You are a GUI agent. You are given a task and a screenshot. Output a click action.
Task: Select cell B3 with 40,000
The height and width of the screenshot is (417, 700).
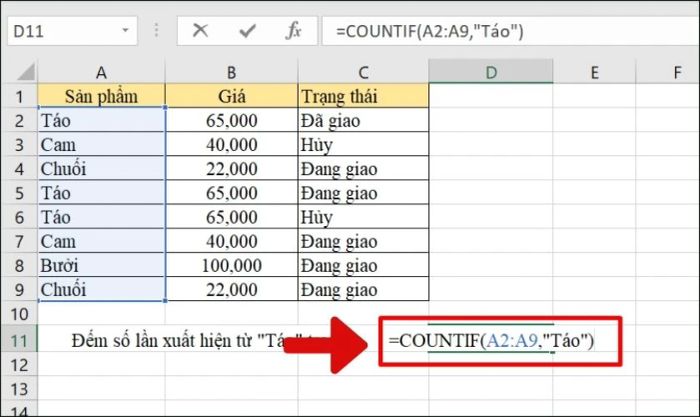(x=231, y=144)
